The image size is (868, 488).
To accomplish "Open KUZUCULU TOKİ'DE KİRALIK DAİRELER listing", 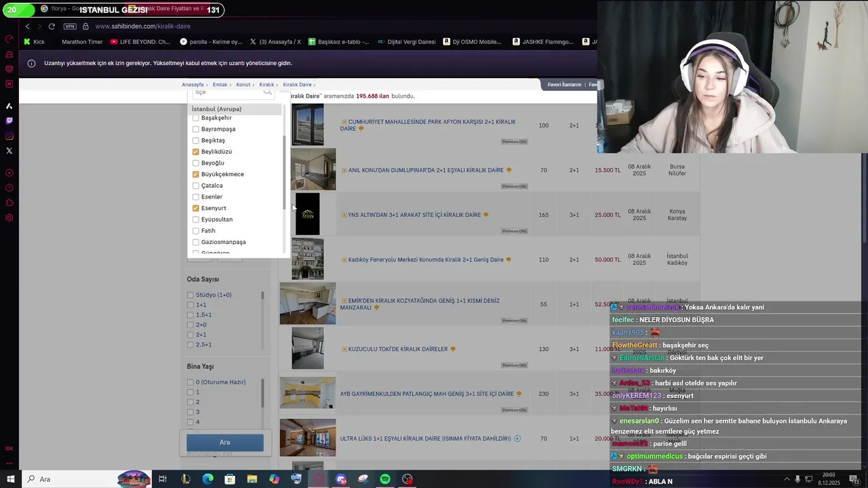I will 398,349.
